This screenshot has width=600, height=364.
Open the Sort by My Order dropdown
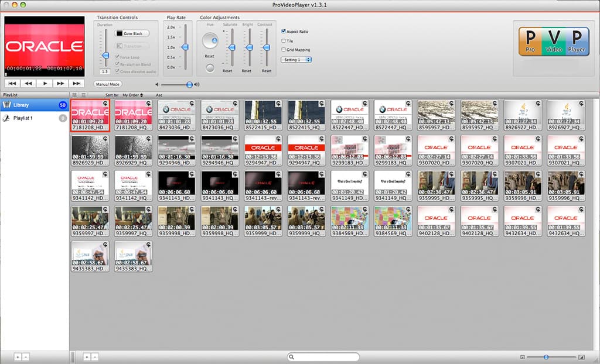pos(132,95)
